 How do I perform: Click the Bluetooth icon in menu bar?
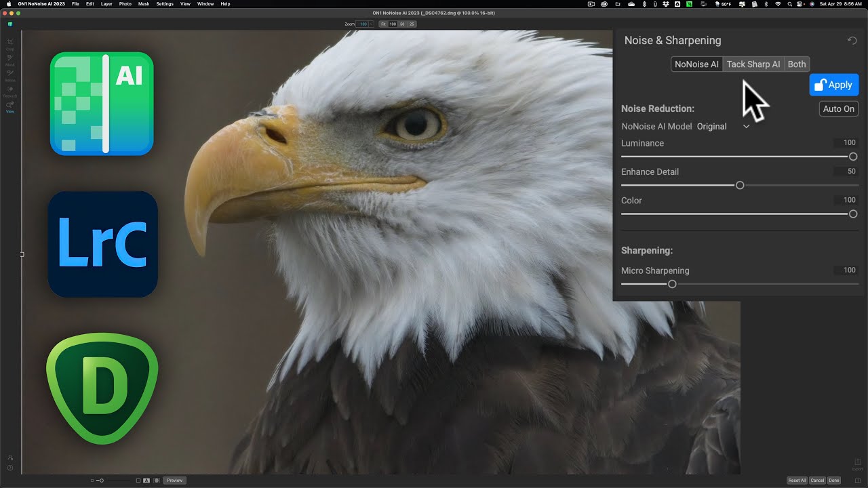click(x=766, y=4)
